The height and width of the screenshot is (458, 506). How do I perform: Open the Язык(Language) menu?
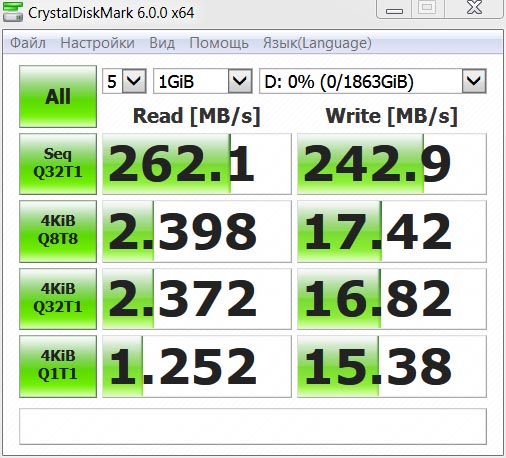pyautogui.click(x=317, y=43)
